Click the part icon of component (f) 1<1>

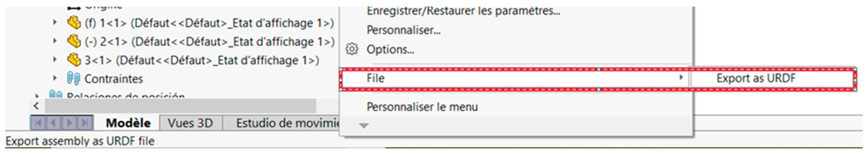[74, 23]
